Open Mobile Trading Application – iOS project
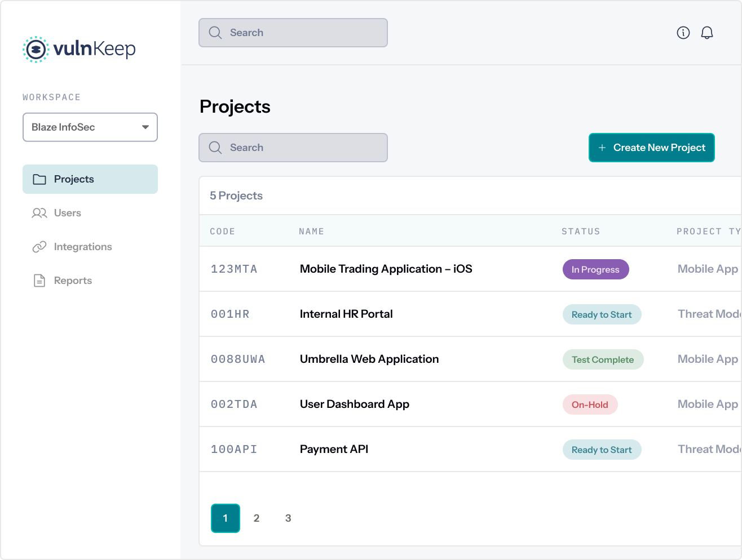The height and width of the screenshot is (560, 742). coord(386,269)
